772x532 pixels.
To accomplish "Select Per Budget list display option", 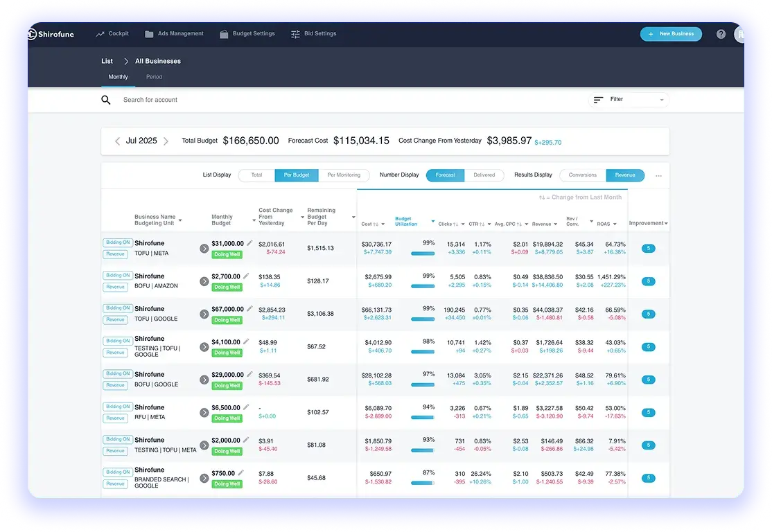I will tap(297, 175).
